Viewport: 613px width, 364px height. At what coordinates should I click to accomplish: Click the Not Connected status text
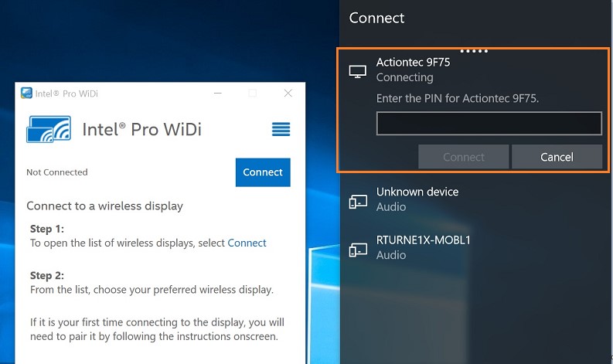(x=57, y=172)
